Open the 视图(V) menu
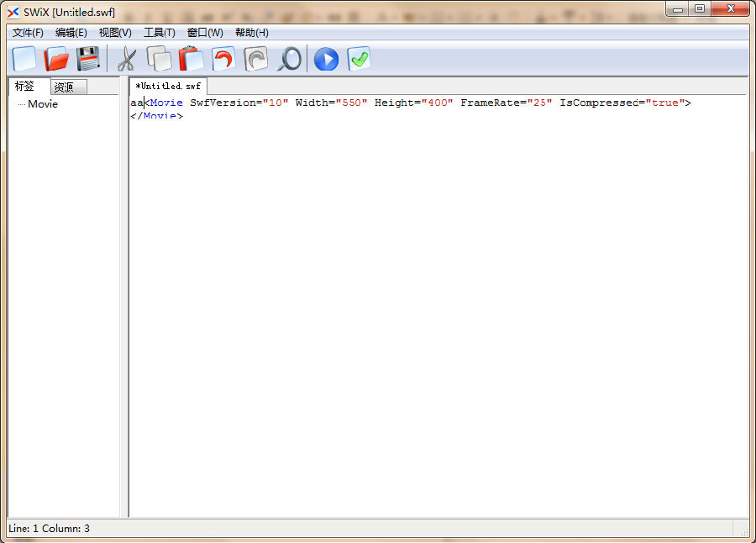 115,33
